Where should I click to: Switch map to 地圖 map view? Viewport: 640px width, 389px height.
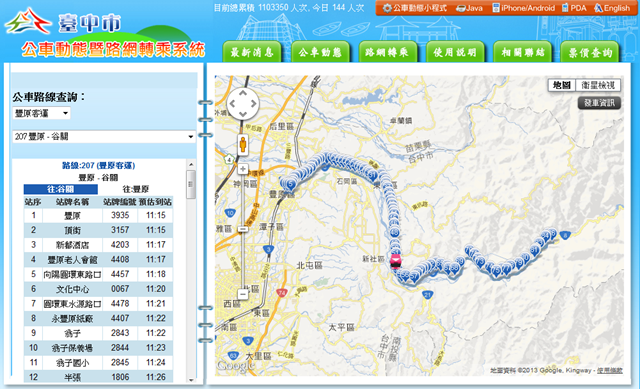[x=562, y=85]
